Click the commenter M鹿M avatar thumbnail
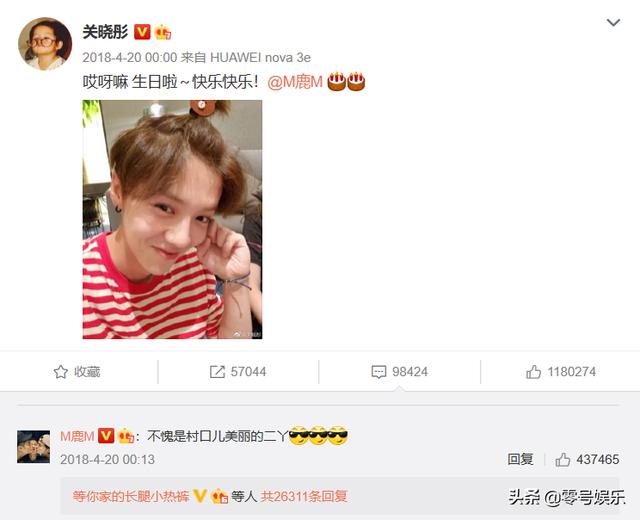 [33, 447]
